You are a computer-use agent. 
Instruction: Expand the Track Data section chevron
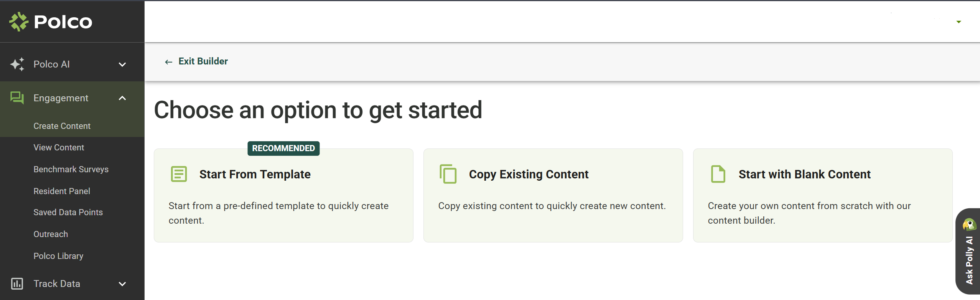tap(122, 284)
